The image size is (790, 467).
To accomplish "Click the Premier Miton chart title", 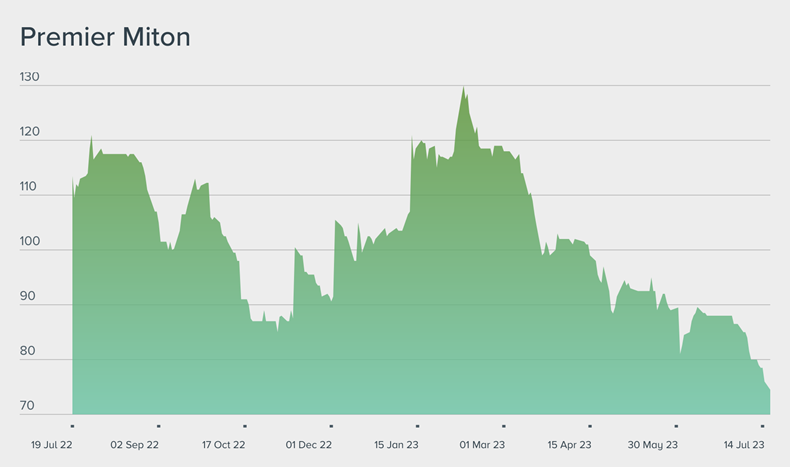I will [105, 38].
